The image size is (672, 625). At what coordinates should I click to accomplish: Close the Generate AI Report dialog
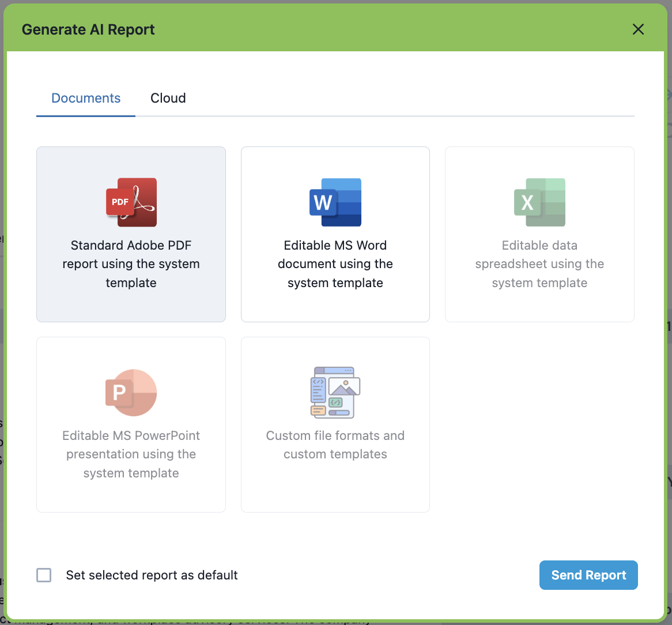638,29
